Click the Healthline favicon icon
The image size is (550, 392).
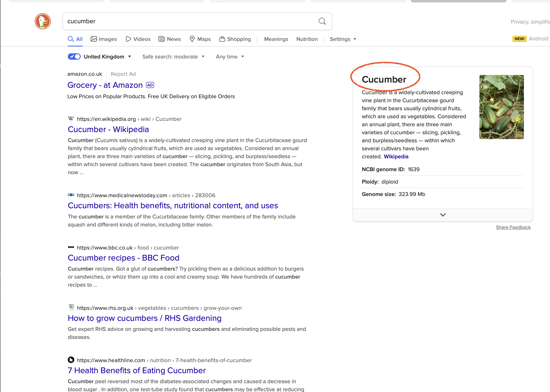point(71,360)
